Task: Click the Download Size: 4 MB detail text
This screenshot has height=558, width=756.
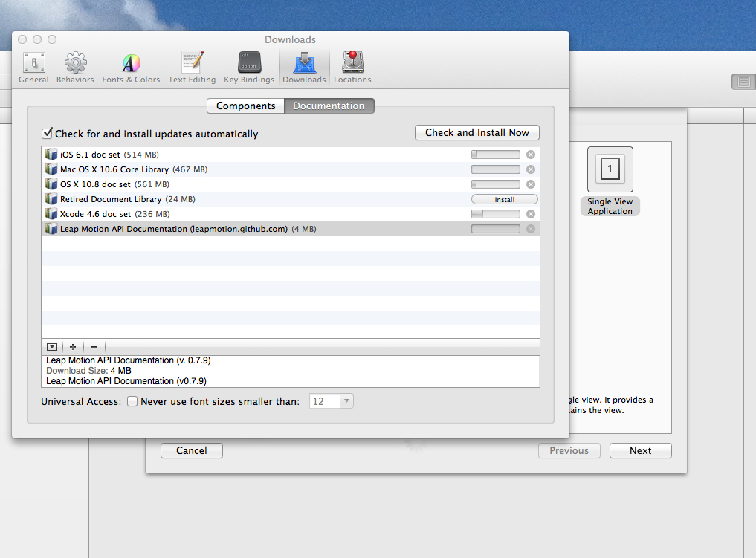Action: [x=88, y=371]
